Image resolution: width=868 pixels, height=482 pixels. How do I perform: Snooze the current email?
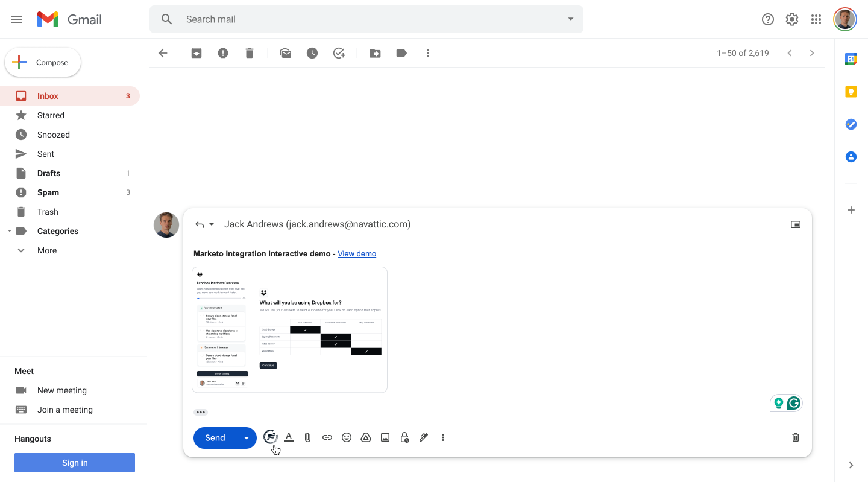tap(312, 53)
